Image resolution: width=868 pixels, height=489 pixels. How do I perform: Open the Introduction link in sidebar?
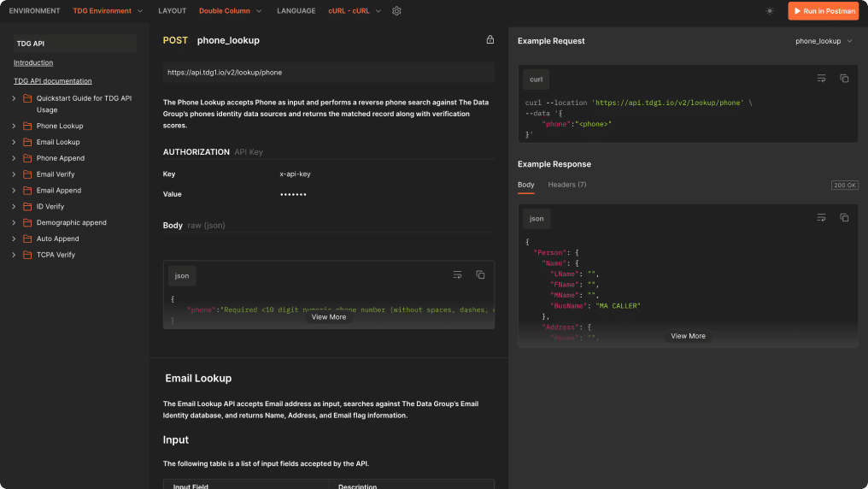33,62
